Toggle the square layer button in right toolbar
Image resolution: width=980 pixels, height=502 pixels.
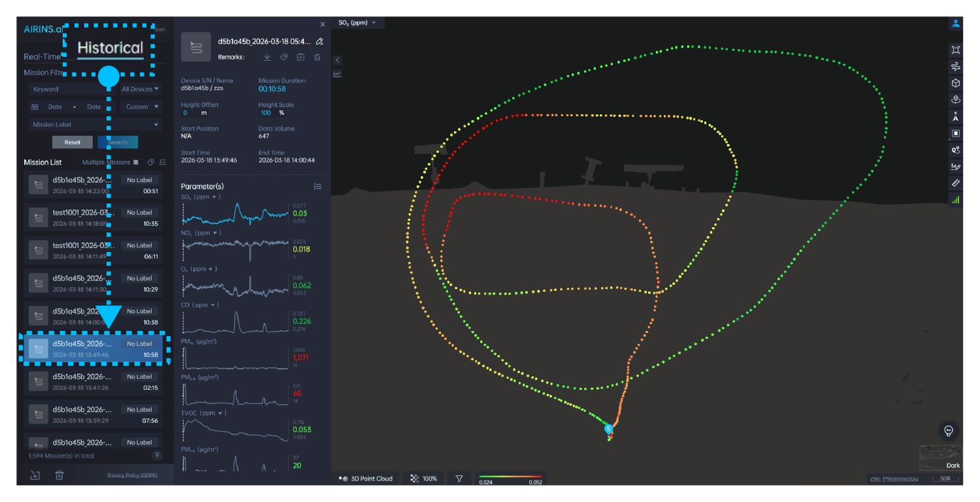point(956,133)
